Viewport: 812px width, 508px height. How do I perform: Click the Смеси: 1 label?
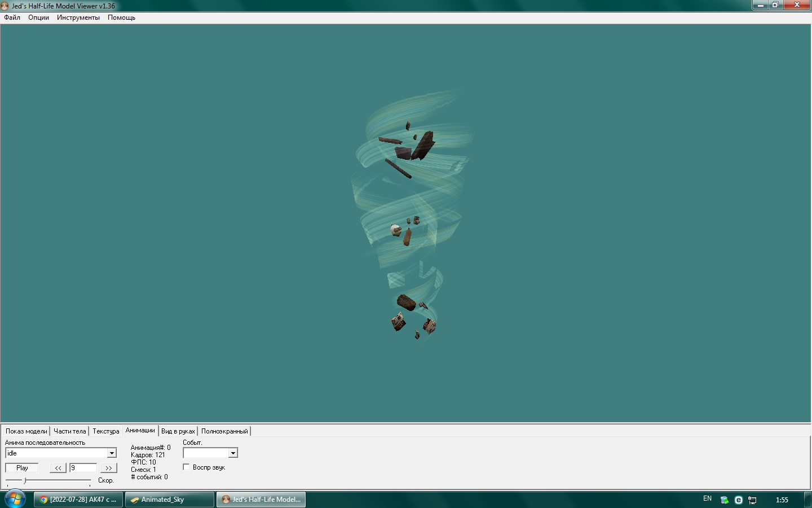143,470
